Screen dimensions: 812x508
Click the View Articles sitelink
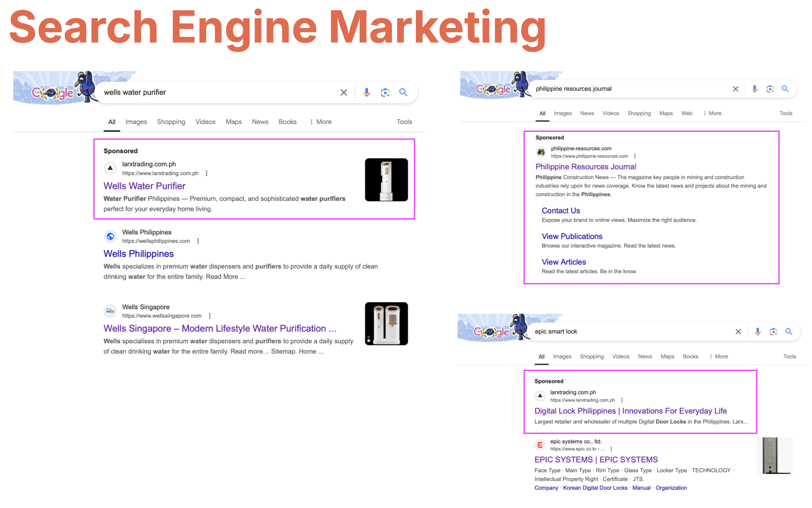[564, 262]
